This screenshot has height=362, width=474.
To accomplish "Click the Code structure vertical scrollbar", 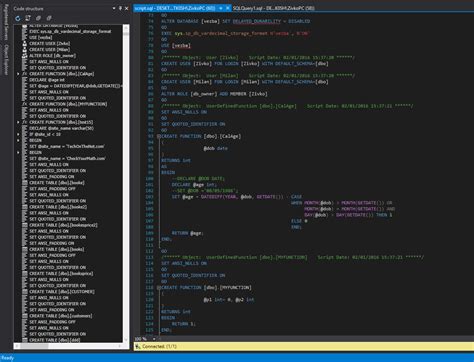I will tap(126, 183).
